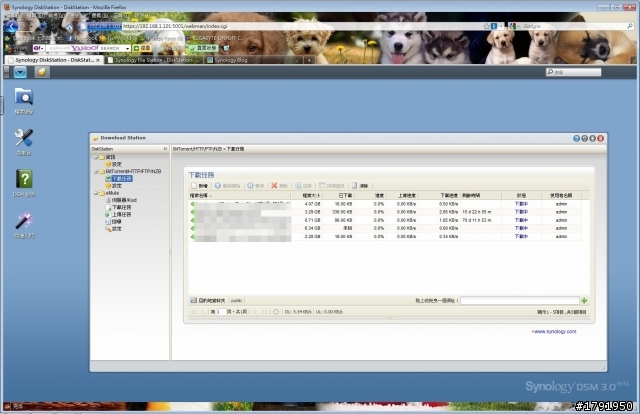Click the destination folder button near public
The height and width of the screenshot is (414, 640).
point(208,300)
